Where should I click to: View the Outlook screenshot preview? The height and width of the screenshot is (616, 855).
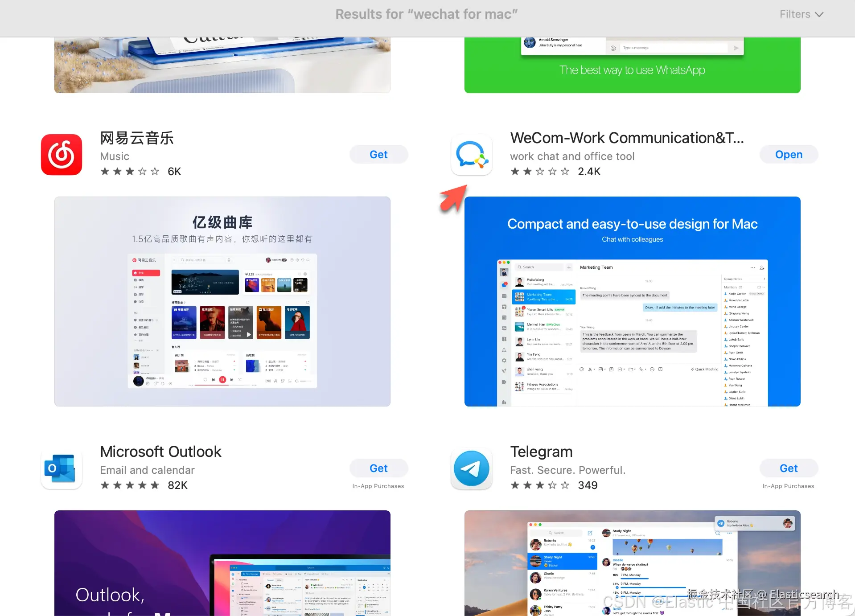click(x=222, y=563)
